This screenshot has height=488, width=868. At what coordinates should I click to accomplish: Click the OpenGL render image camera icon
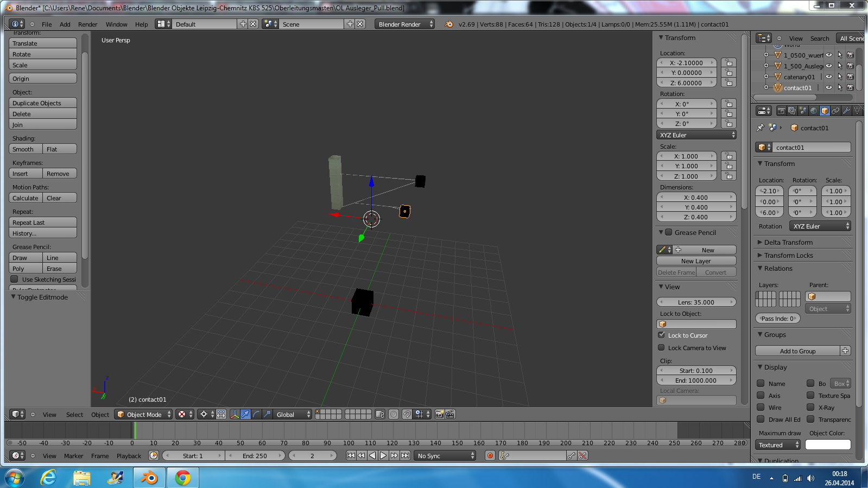click(x=439, y=414)
